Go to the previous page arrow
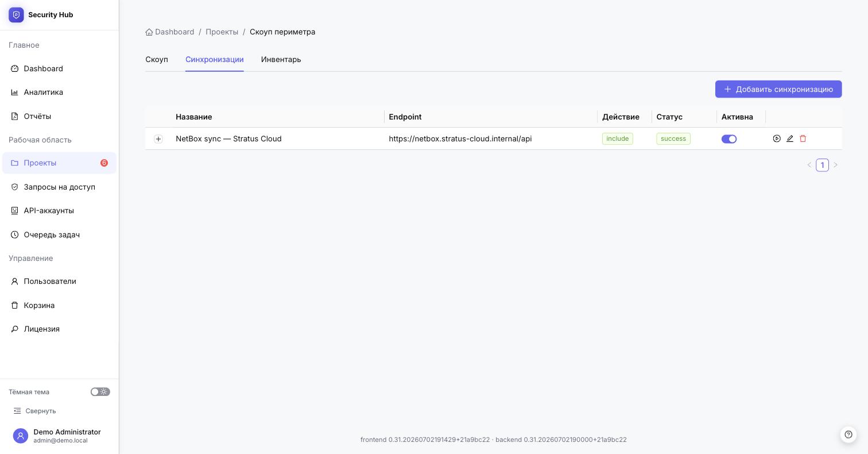 (x=809, y=165)
